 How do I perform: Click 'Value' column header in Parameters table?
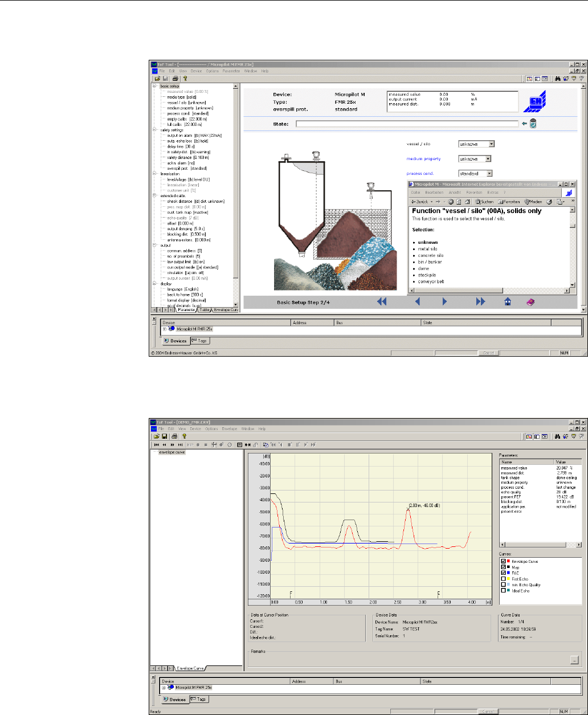pos(567,463)
